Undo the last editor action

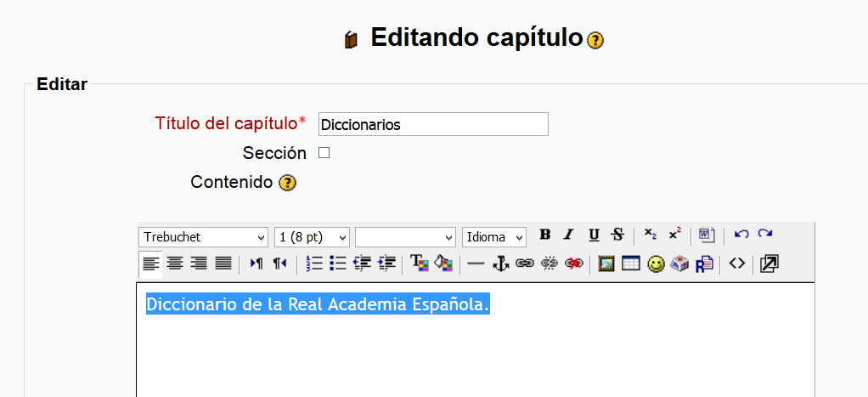pyautogui.click(x=741, y=234)
